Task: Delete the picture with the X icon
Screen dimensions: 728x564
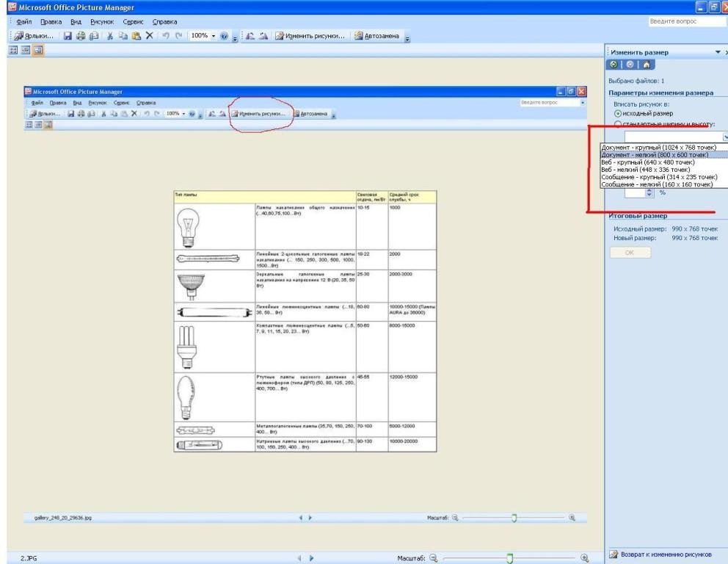Action: (149, 36)
